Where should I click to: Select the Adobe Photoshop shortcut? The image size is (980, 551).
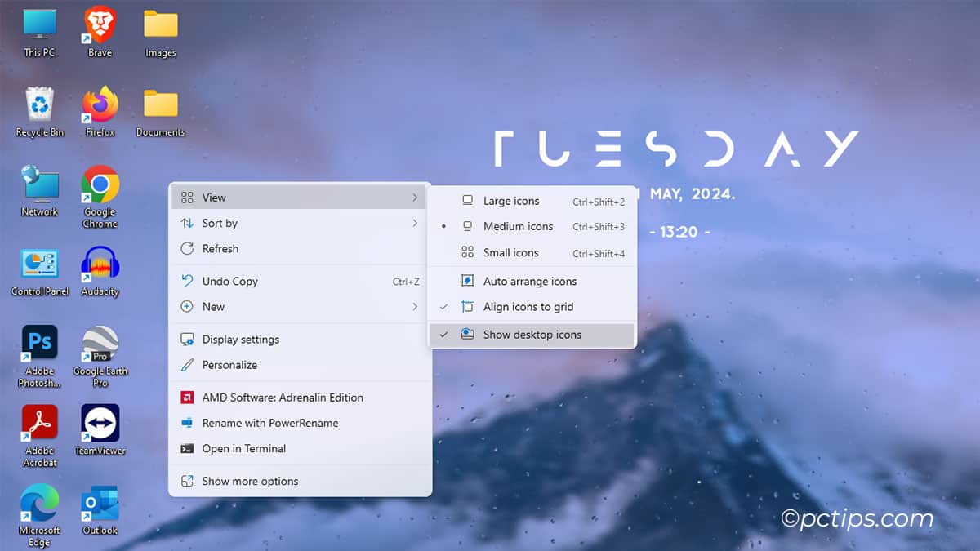(39, 356)
